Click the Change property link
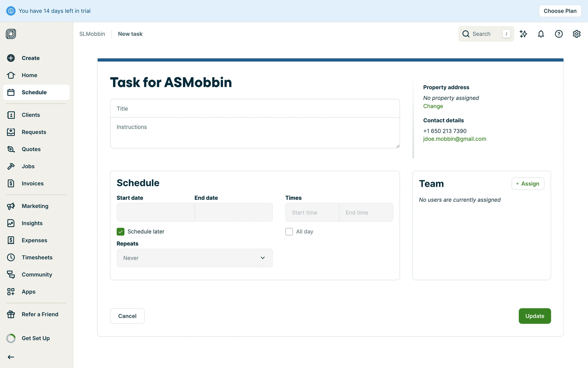Viewport: 588px width, 368px height. (433, 106)
